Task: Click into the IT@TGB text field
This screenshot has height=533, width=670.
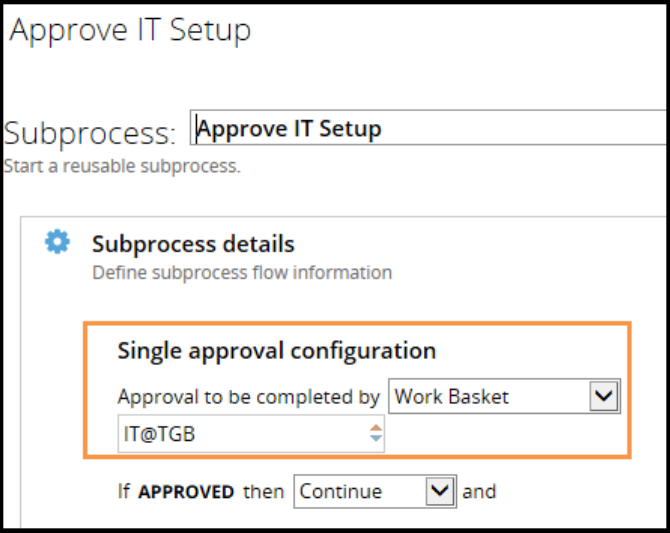Action: 240,434
